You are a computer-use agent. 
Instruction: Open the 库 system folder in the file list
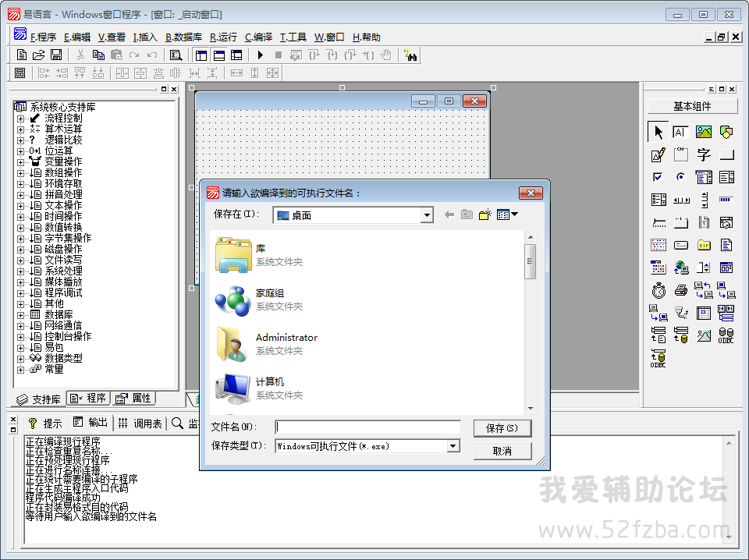[x=259, y=255]
